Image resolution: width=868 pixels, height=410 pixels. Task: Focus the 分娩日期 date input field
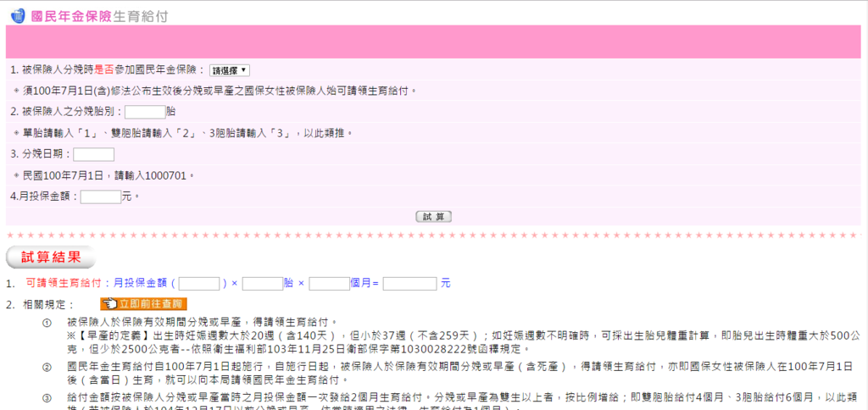[93, 154]
